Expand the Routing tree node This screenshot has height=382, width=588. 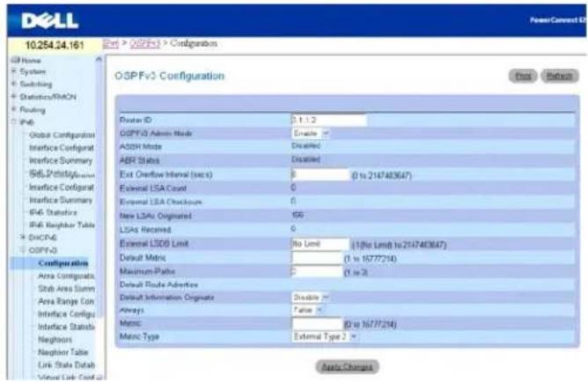[14, 109]
